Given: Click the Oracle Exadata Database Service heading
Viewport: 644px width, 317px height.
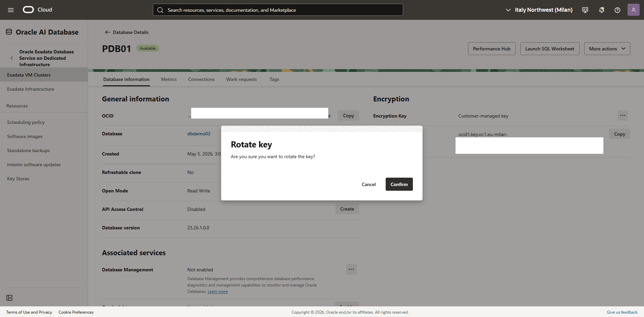Looking at the screenshot, I should pyautogui.click(x=46, y=58).
